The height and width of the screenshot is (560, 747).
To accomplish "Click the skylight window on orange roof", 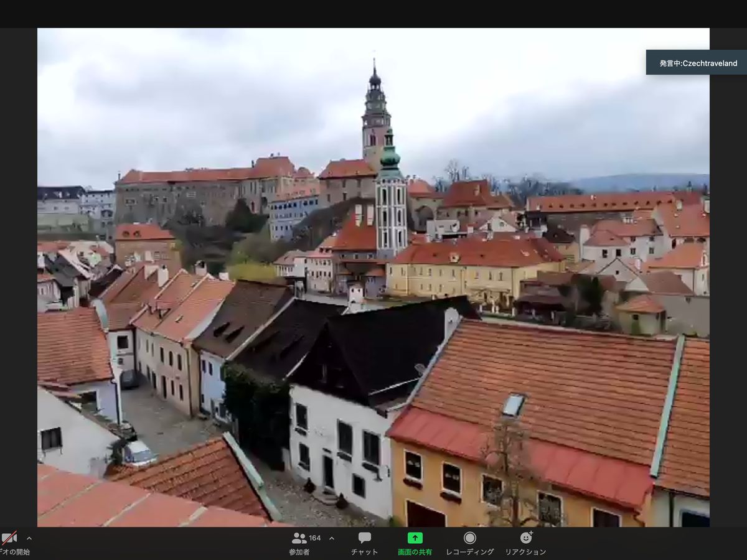I will (x=514, y=405).
